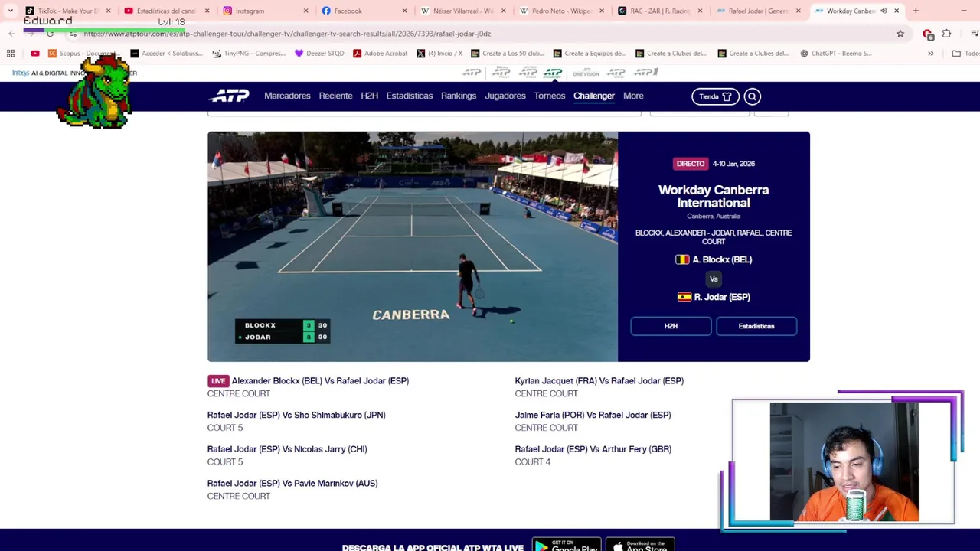This screenshot has height=551, width=980.
Task: Open a new browser tab
Action: [916, 11]
